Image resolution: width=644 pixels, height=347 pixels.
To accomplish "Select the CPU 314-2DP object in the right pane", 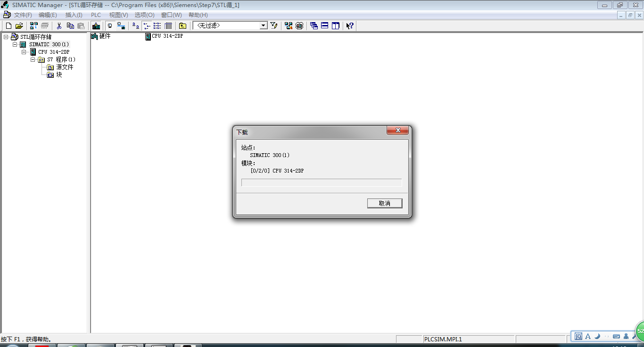I will coord(164,36).
